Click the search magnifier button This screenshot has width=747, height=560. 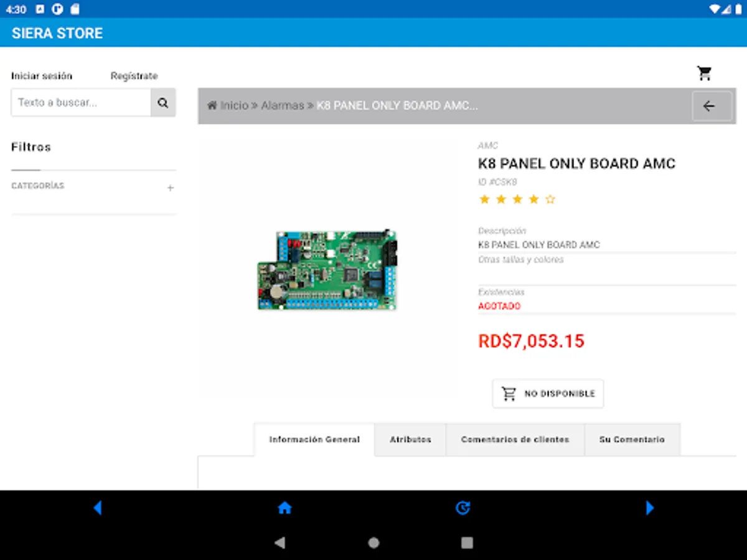coord(163,103)
